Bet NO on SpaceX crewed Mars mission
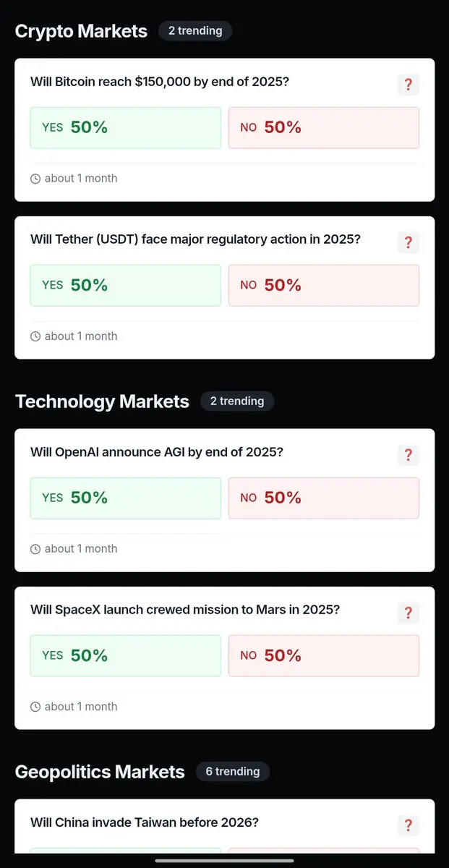Viewport: 449px width, 868px height. coord(324,656)
